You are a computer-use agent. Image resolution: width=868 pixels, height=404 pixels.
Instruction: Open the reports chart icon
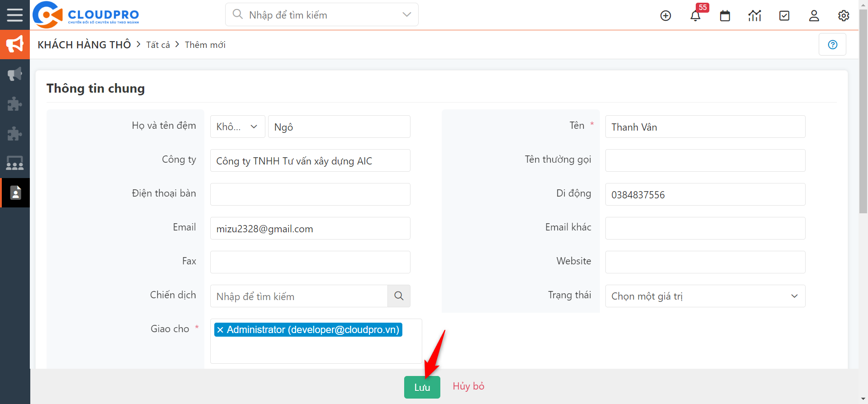coord(755,16)
